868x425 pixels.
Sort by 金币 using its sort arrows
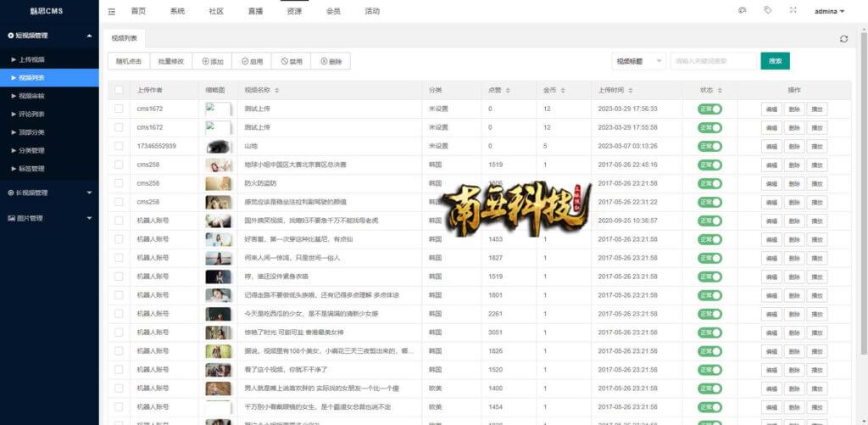point(563,90)
